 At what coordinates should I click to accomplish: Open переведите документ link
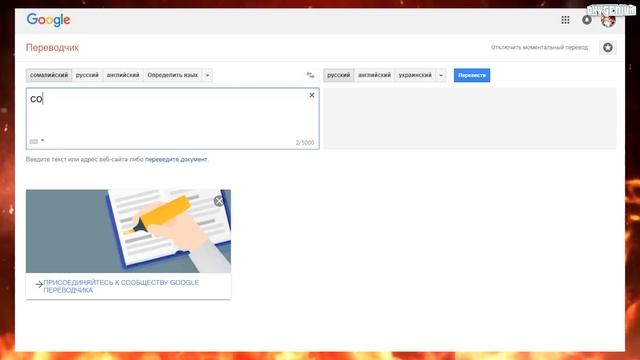click(x=176, y=159)
